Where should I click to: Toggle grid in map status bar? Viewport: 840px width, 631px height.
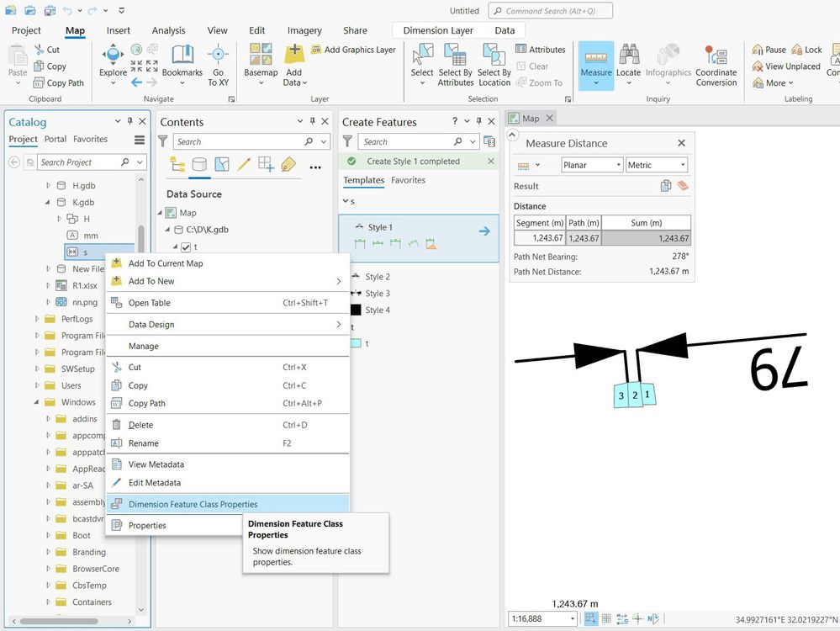point(606,618)
